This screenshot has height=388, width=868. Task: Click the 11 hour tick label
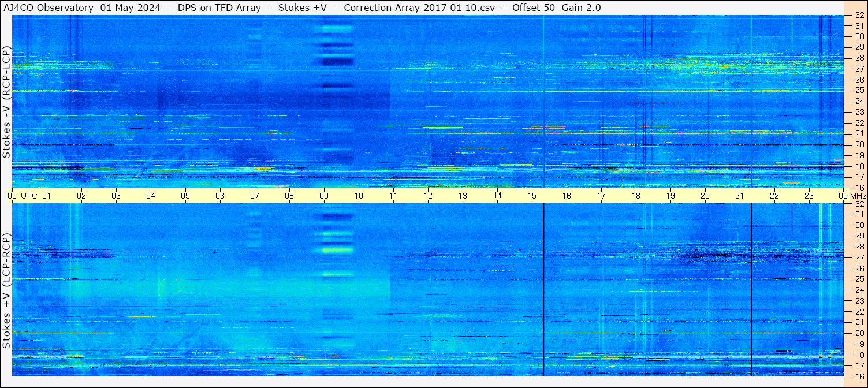click(x=393, y=196)
